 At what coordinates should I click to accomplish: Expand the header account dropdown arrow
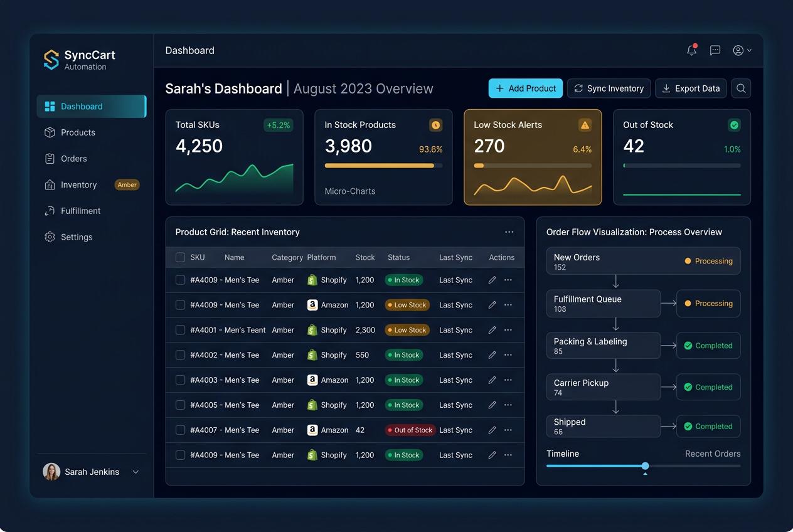pyautogui.click(x=749, y=51)
